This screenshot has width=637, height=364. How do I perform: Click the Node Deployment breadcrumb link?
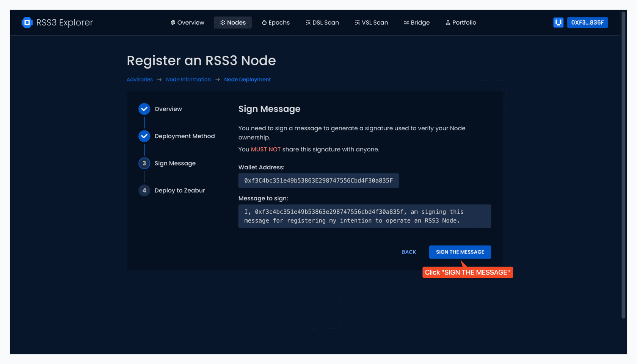247,80
